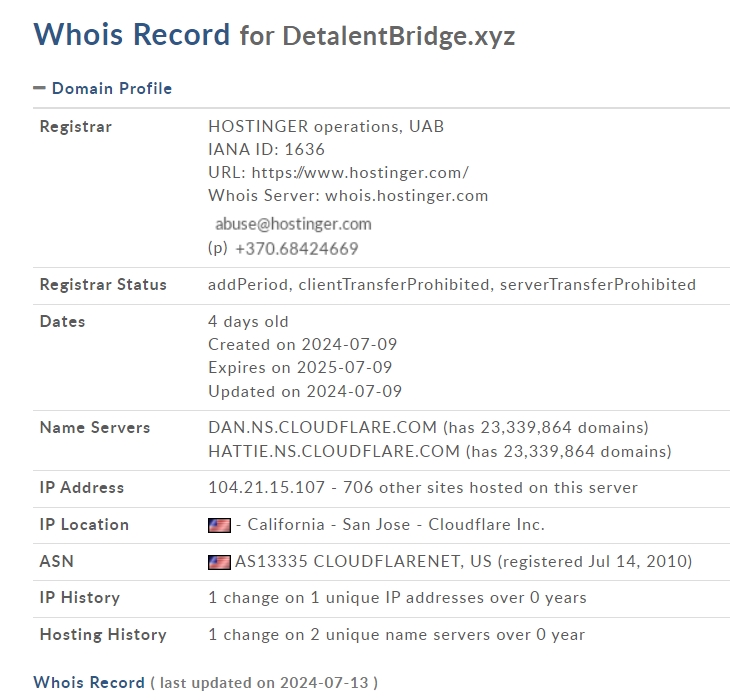The width and height of the screenshot is (730, 700).
Task: Click the IP Address row label
Action: pyautogui.click(x=82, y=487)
